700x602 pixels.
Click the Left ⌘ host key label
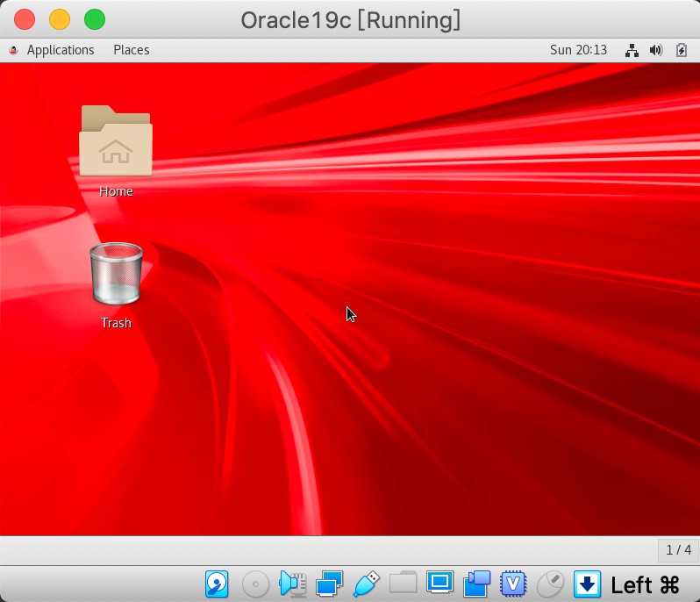point(645,584)
